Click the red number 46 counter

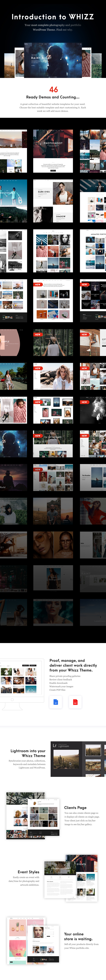coord(54,89)
